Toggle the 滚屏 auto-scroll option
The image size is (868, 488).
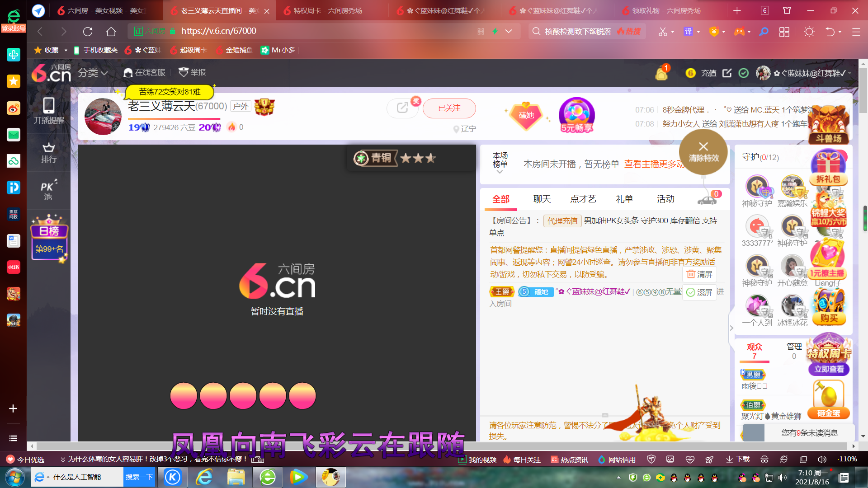tap(699, 292)
